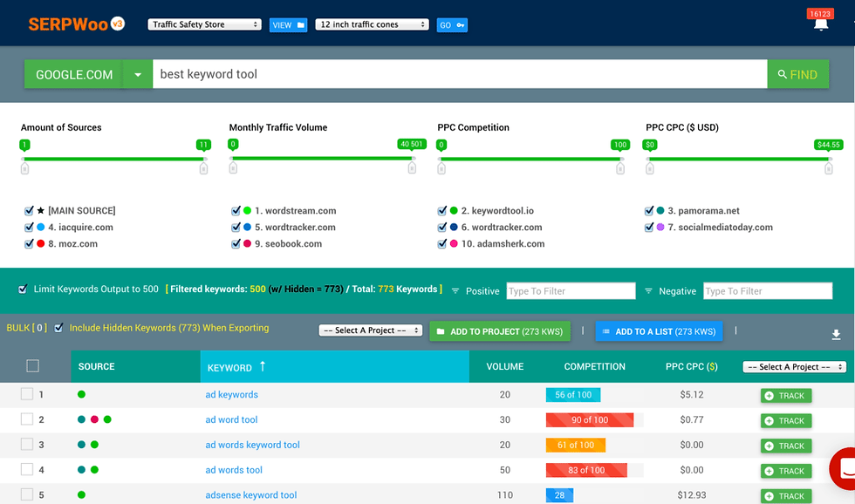This screenshot has width=855, height=504.
Task: Open the '12 inch traffic cones' dropdown
Action: tap(372, 24)
